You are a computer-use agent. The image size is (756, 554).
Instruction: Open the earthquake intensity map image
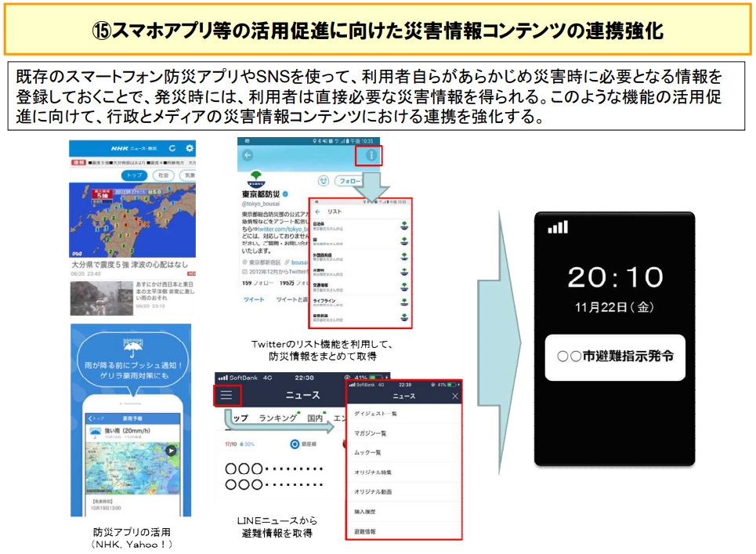point(132,220)
